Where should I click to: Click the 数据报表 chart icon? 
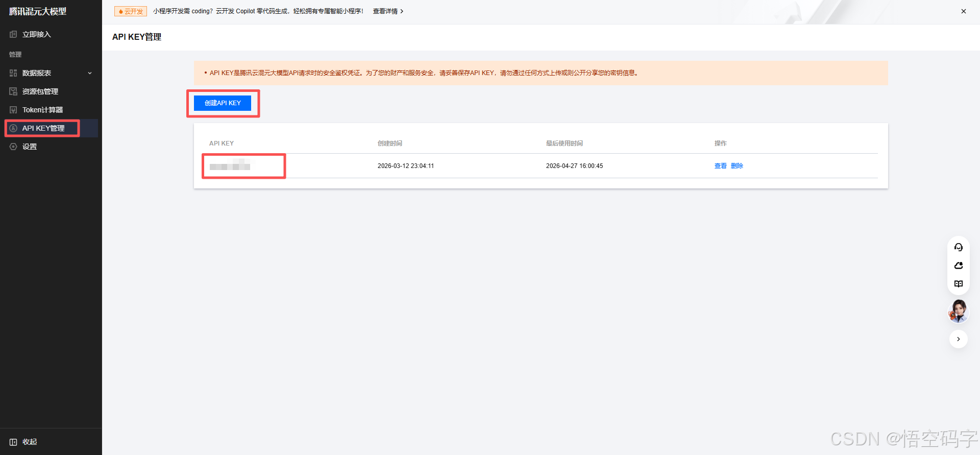(13, 73)
